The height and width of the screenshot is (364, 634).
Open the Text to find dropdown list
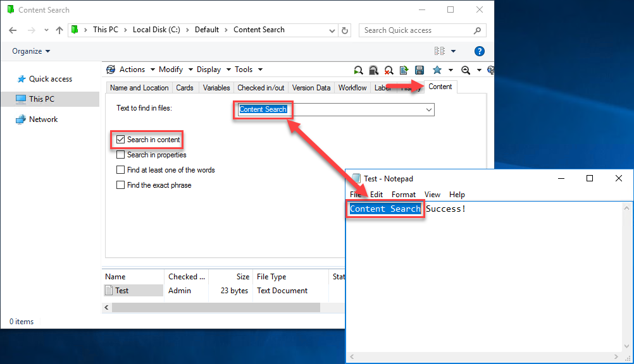click(428, 109)
